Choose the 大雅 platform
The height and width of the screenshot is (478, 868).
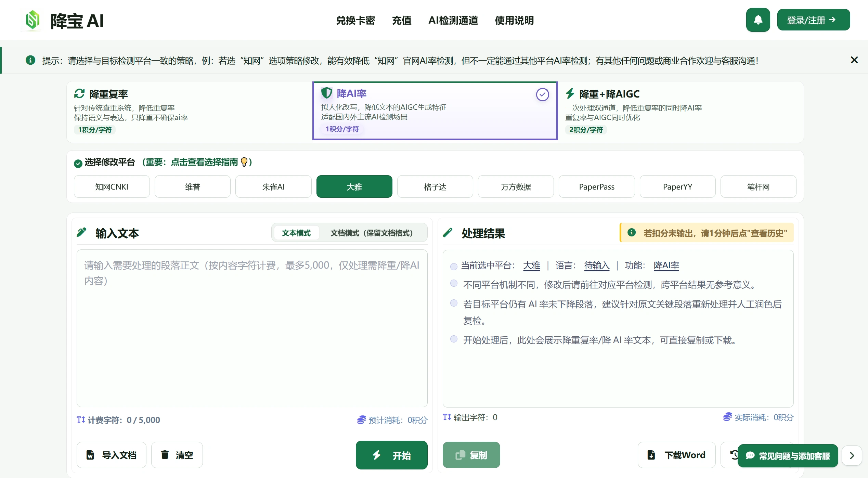354,187
